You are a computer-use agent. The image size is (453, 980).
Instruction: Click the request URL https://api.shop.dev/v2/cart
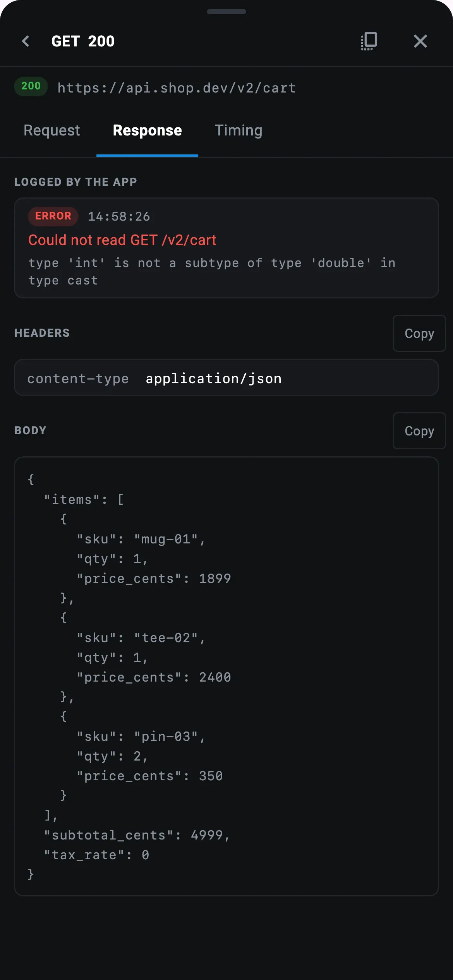[x=177, y=88]
